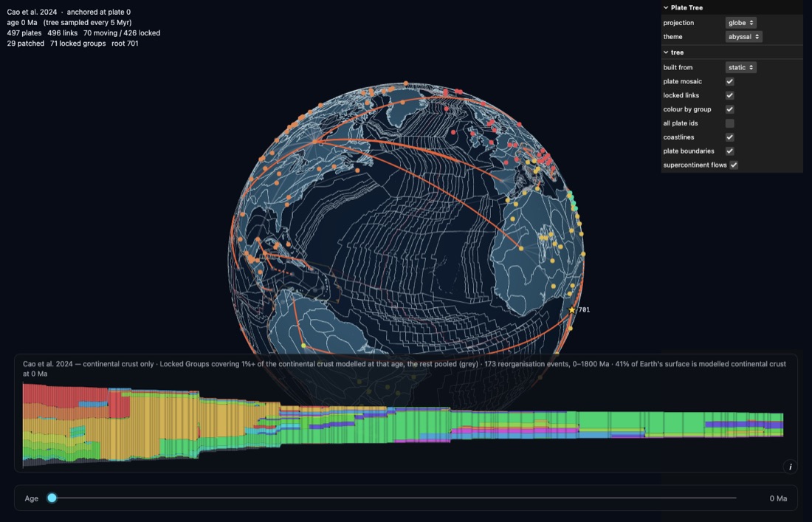Uncheck the locked links option
Image resolution: width=812 pixels, height=522 pixels.
pyautogui.click(x=729, y=95)
